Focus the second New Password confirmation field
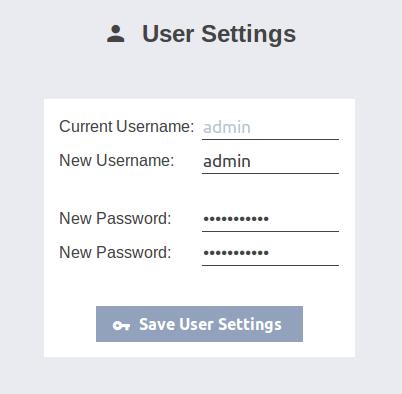This screenshot has height=394, width=402. 270,253
